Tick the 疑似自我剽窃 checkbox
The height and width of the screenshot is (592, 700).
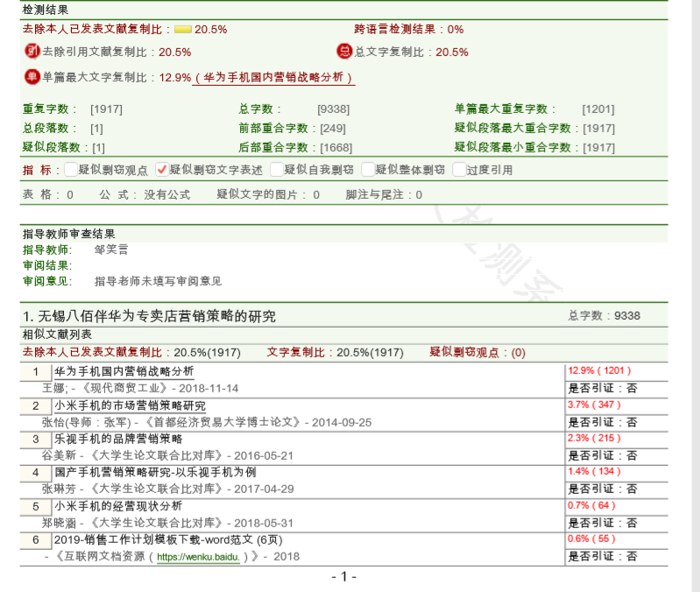pos(277,170)
